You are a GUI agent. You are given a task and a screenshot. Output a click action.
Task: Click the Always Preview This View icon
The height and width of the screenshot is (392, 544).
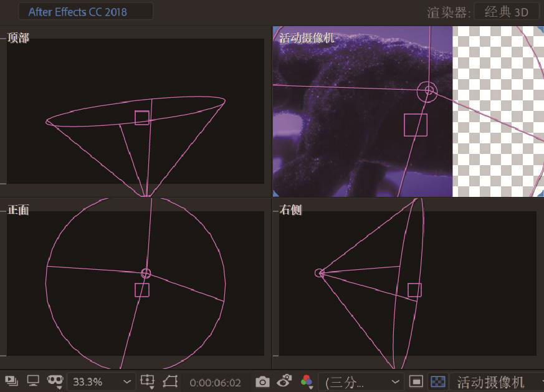(x=12, y=381)
